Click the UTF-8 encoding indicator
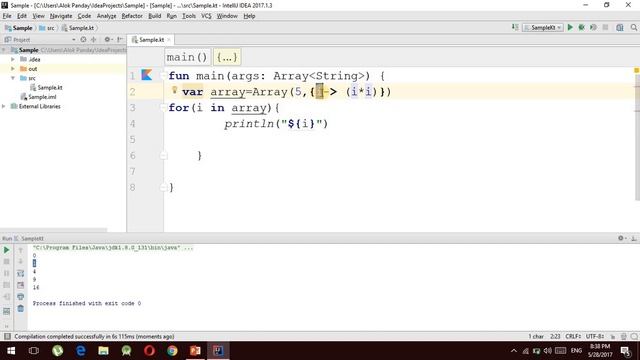 tap(595, 336)
